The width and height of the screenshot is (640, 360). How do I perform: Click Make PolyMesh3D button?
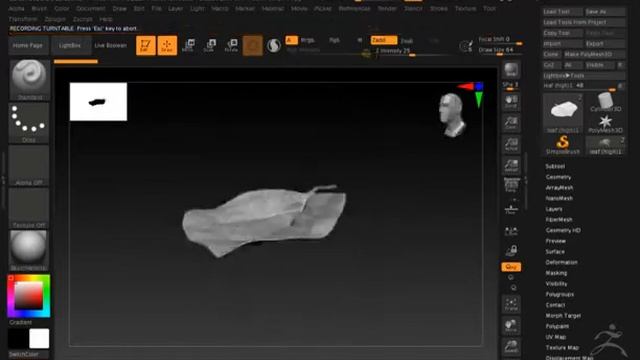tap(594, 54)
